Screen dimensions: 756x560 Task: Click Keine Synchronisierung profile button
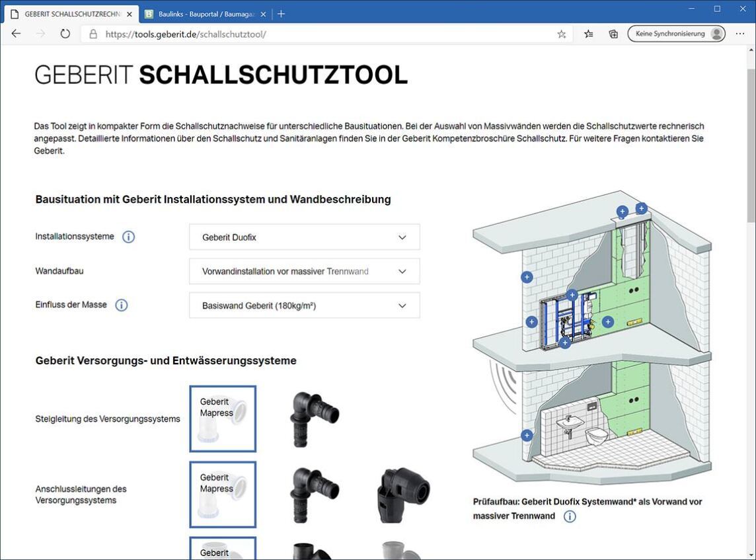coord(676,34)
